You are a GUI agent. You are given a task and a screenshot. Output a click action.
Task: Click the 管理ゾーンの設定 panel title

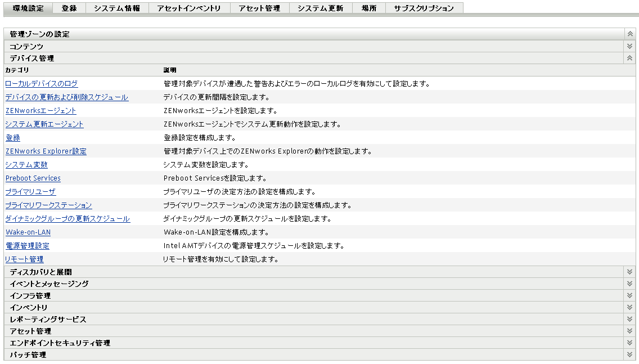[x=39, y=34]
